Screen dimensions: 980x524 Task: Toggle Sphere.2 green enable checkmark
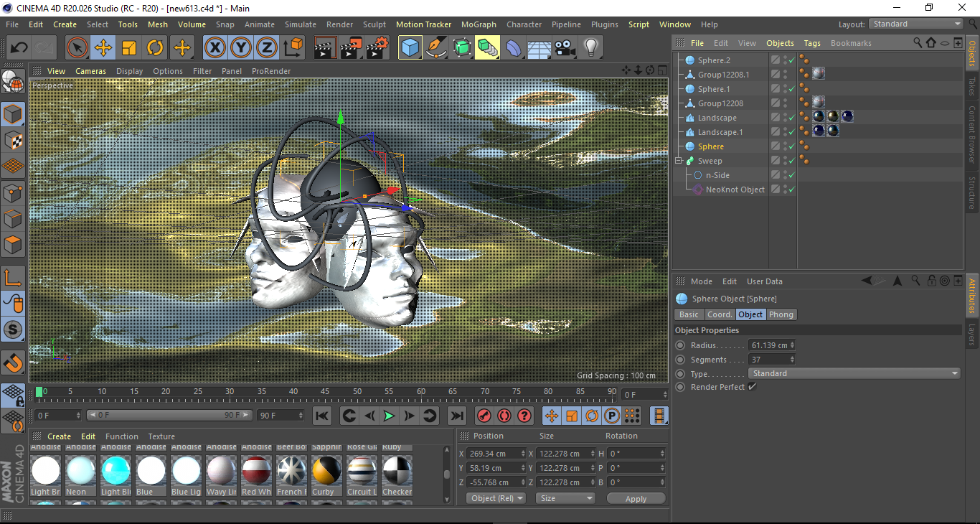click(x=791, y=60)
